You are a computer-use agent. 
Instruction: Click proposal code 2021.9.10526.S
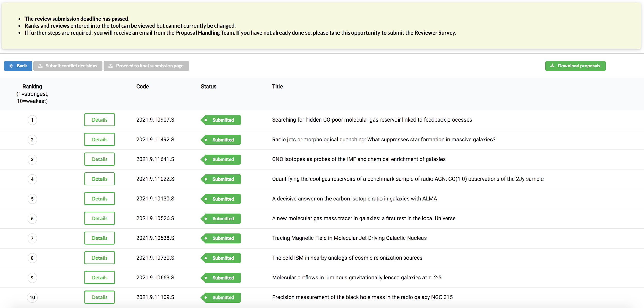click(155, 218)
